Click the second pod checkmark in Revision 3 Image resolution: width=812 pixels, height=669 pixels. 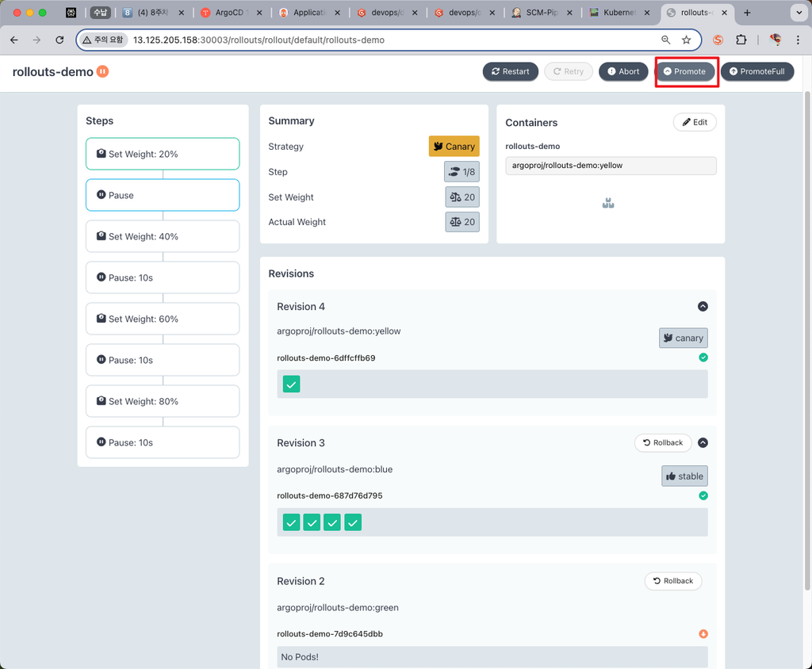pyautogui.click(x=312, y=522)
